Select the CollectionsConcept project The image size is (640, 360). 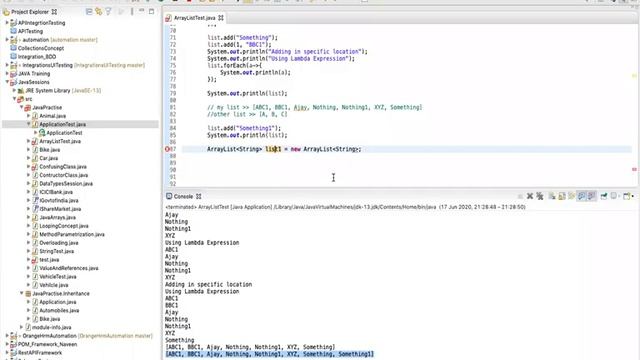pyautogui.click(x=41, y=48)
